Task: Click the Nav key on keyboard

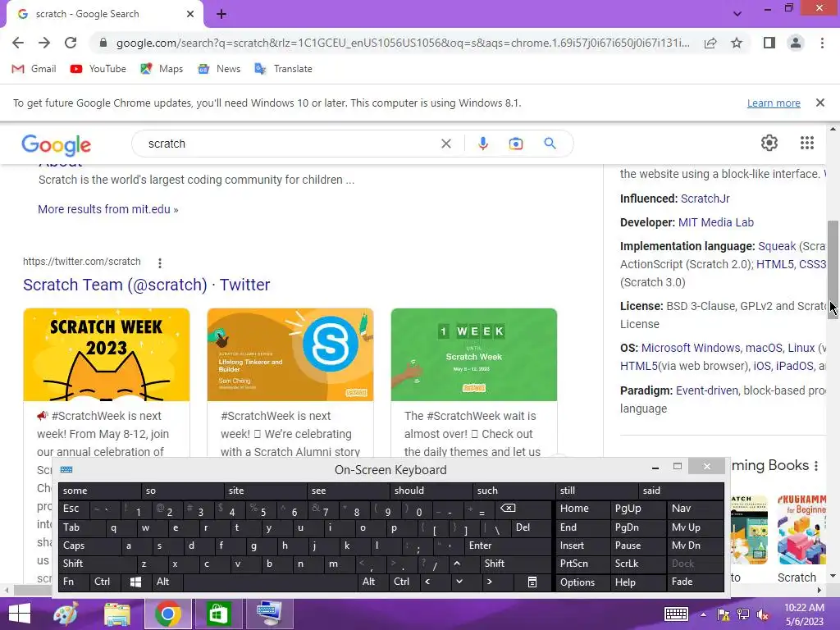Action: click(x=696, y=509)
